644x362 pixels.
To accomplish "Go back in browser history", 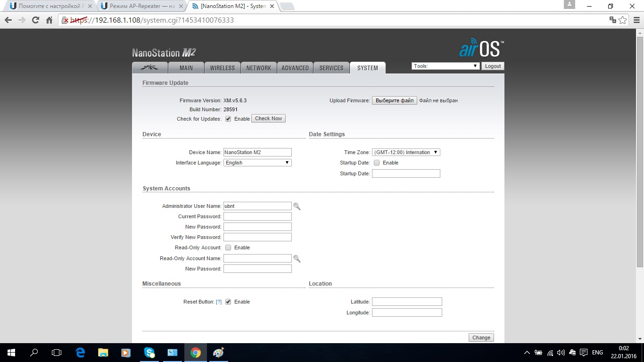I will point(8,20).
